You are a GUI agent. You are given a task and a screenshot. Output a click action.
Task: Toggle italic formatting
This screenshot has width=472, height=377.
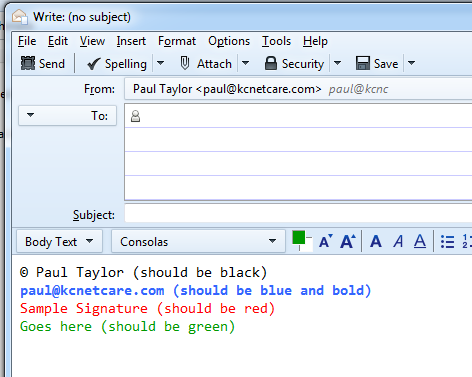pos(398,241)
